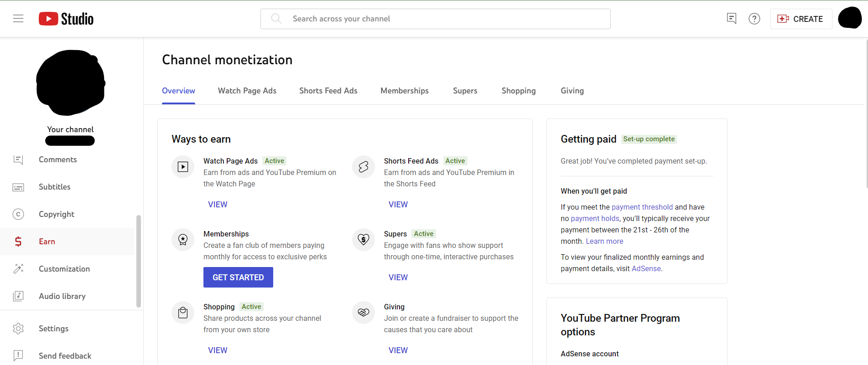Click the sidebar vertical scrollbar
The width and height of the screenshot is (868, 365).
pos(139,261)
